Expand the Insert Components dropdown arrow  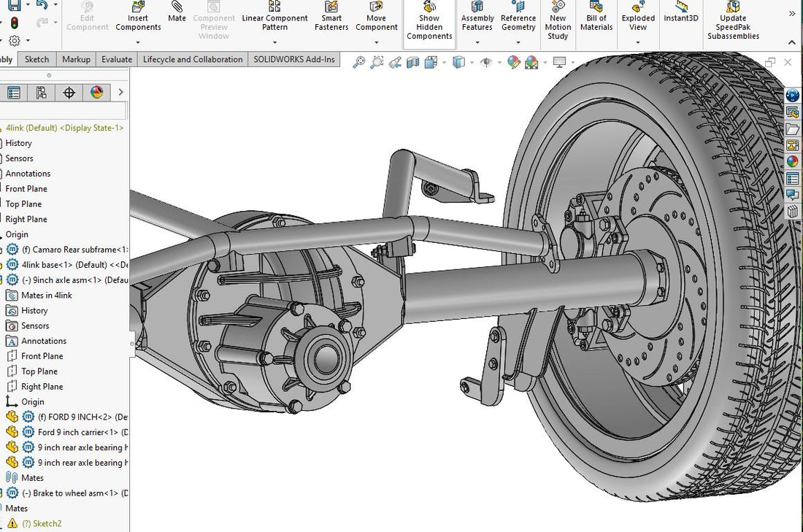(138, 42)
